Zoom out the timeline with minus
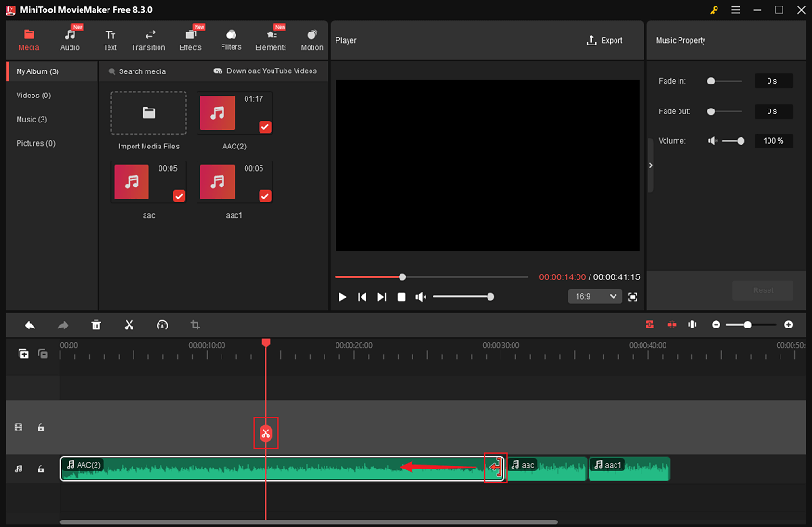The image size is (812, 527). [x=717, y=325]
